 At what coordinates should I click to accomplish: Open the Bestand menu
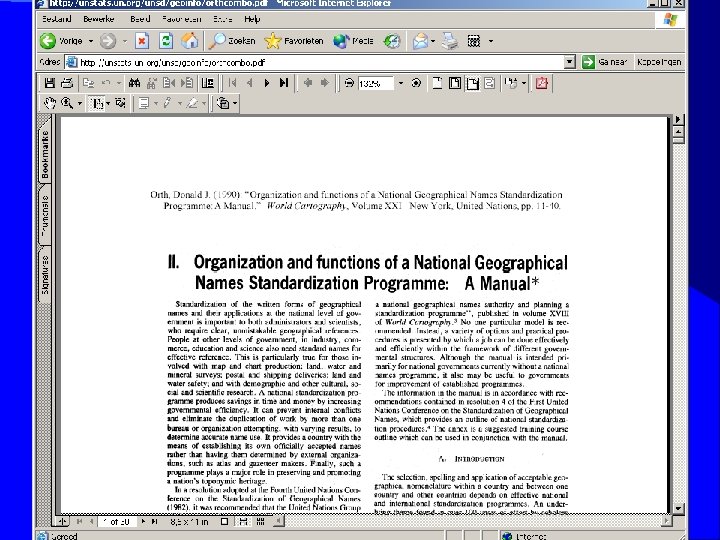tap(56, 19)
